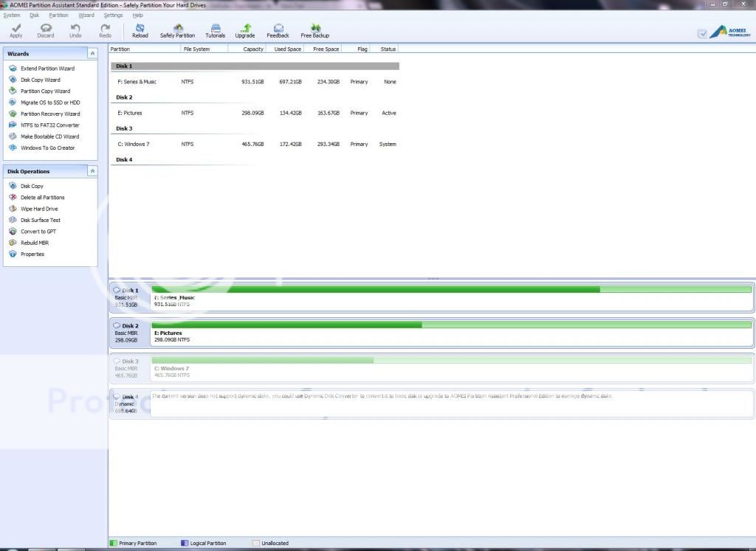
Task: Open disk Properties in Disk Operations
Action: 27,254
